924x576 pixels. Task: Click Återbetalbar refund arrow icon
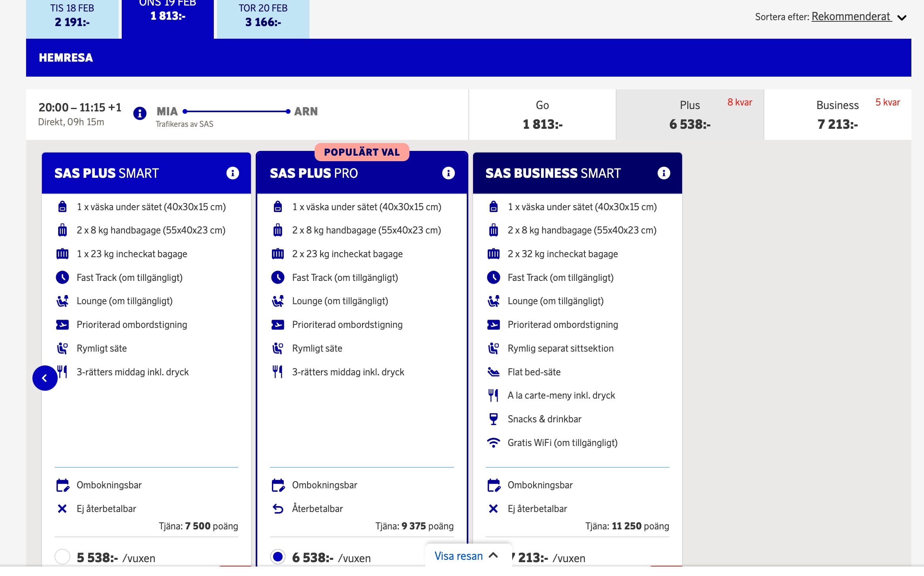point(278,509)
